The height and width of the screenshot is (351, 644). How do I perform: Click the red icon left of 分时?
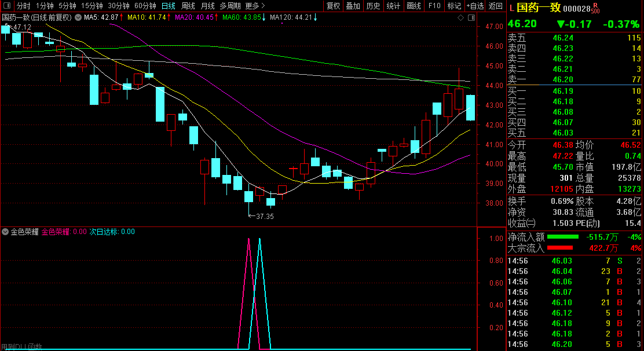click(8, 6)
